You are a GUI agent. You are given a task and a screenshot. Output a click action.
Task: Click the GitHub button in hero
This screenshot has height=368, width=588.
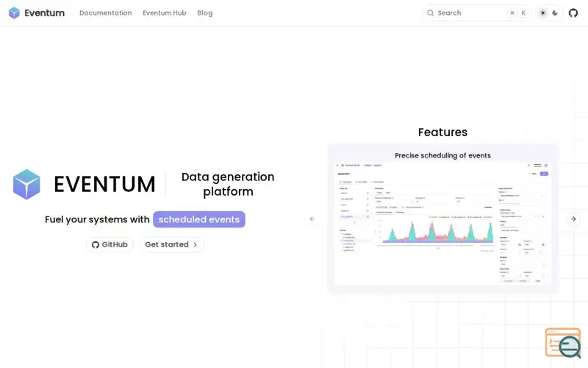(x=110, y=244)
